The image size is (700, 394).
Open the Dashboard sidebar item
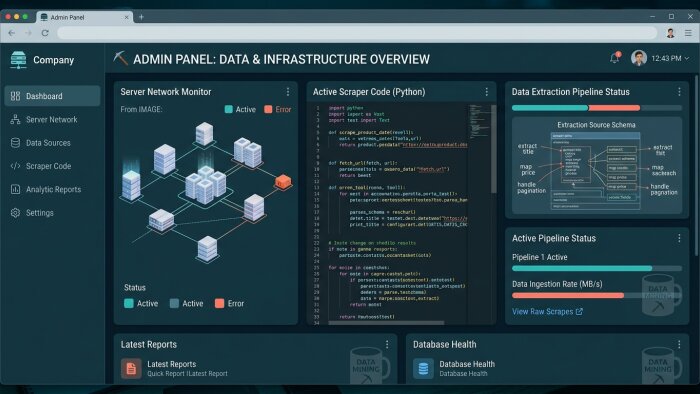(52, 96)
